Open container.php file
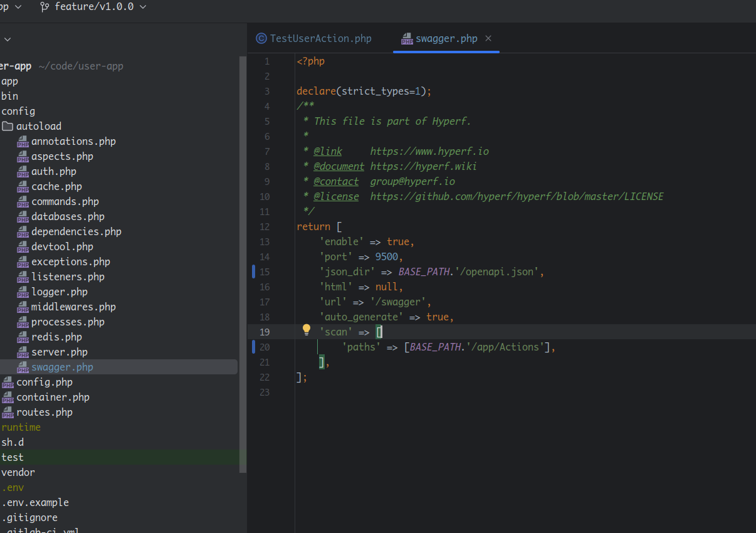 53,397
